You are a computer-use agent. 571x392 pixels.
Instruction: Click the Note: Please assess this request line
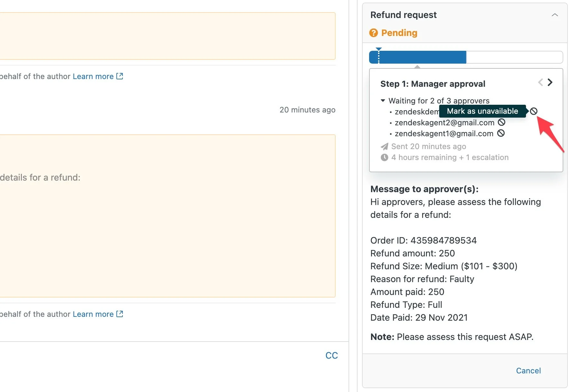(x=452, y=337)
